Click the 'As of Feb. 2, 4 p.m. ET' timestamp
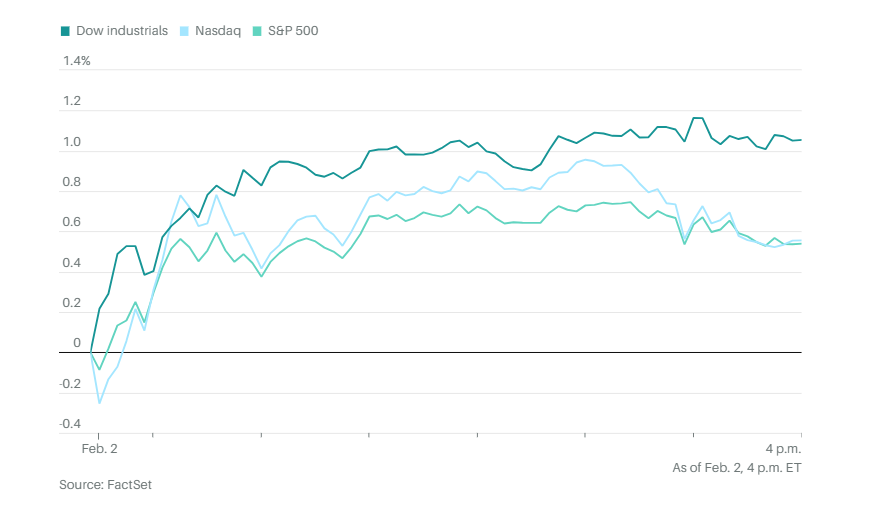Viewport: 879px width, 506px height. click(737, 467)
